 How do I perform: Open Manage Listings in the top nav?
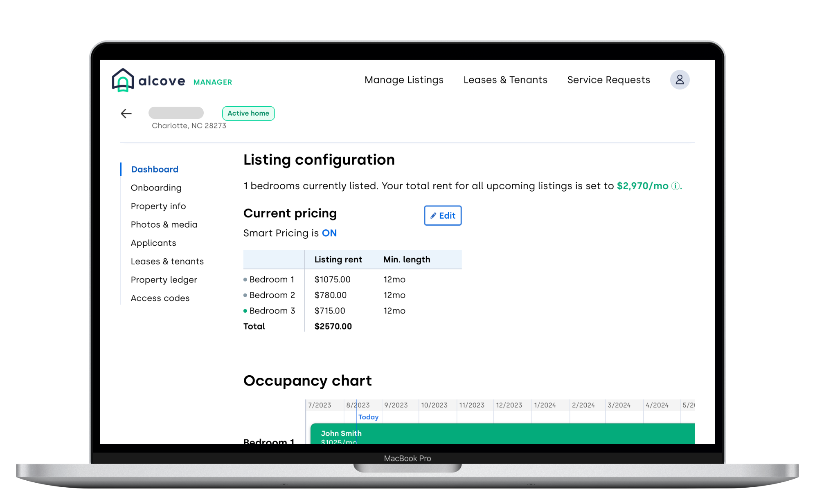point(404,80)
